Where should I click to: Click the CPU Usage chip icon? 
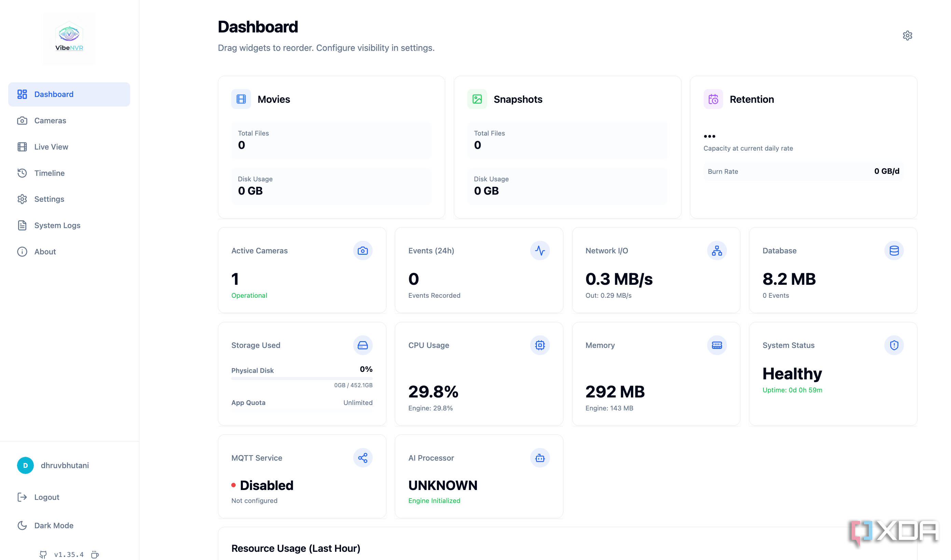point(540,345)
